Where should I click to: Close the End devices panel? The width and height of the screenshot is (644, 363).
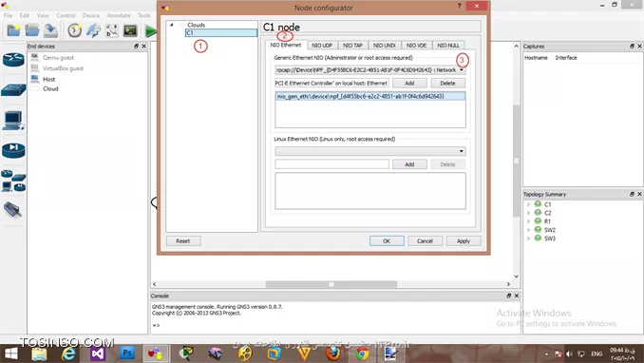click(143, 46)
